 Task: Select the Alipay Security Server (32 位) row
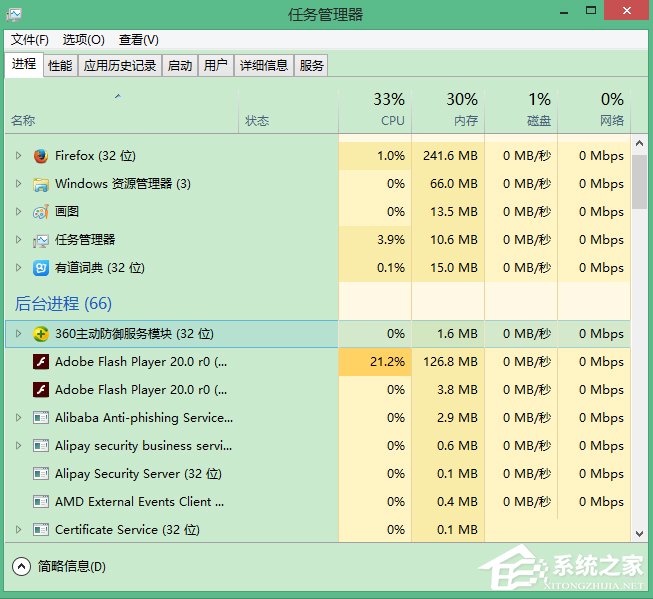coord(317,474)
